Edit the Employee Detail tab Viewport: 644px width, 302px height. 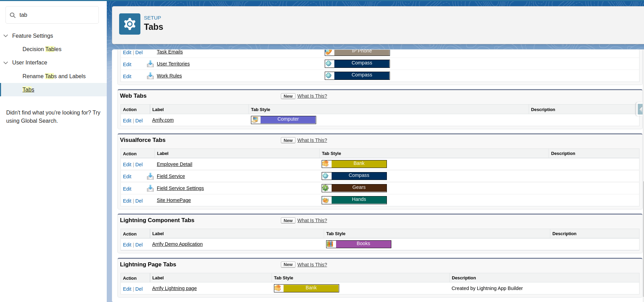(x=127, y=165)
